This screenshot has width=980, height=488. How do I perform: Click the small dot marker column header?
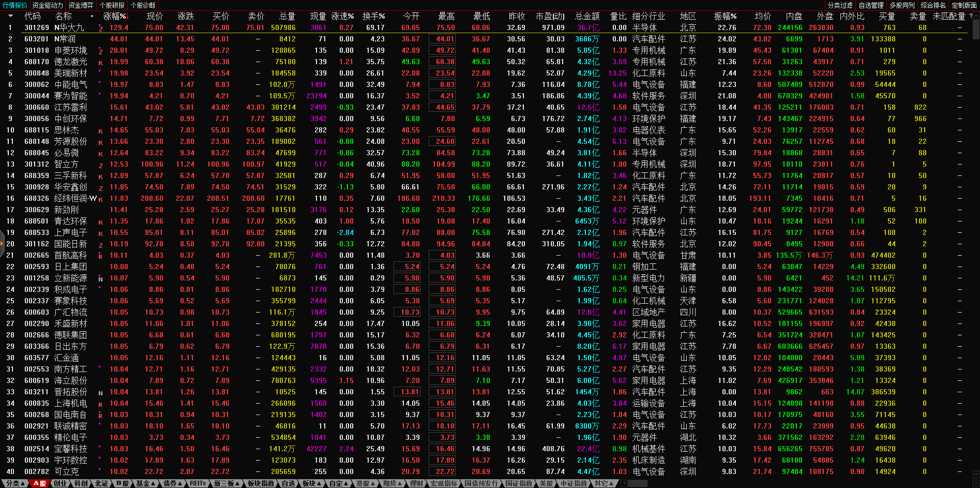point(92,16)
